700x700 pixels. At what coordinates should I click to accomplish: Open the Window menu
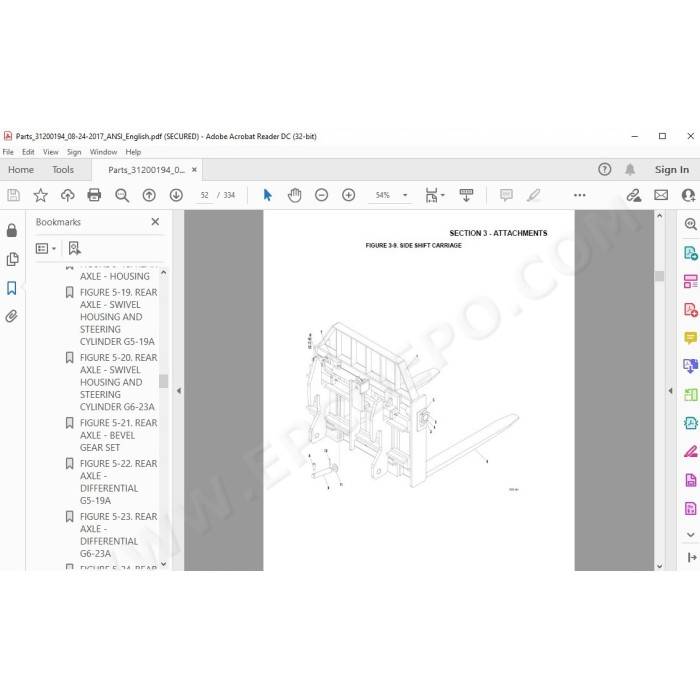click(103, 152)
